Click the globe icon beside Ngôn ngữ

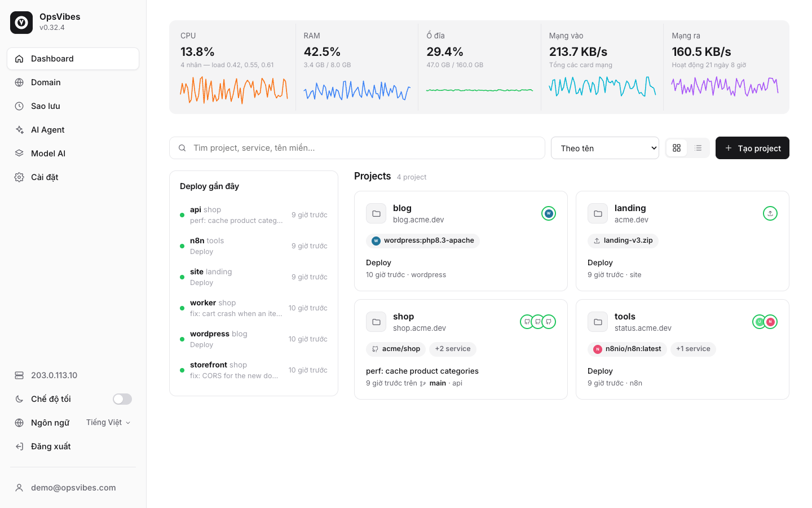pos(19,423)
